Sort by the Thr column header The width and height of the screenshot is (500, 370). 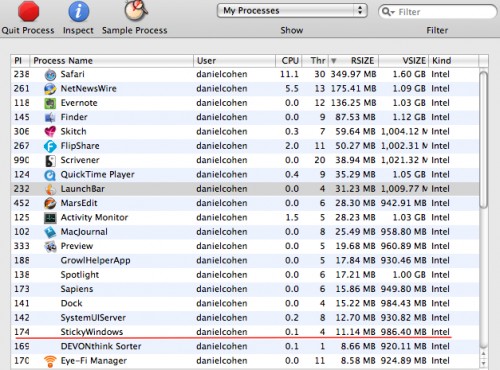point(315,61)
